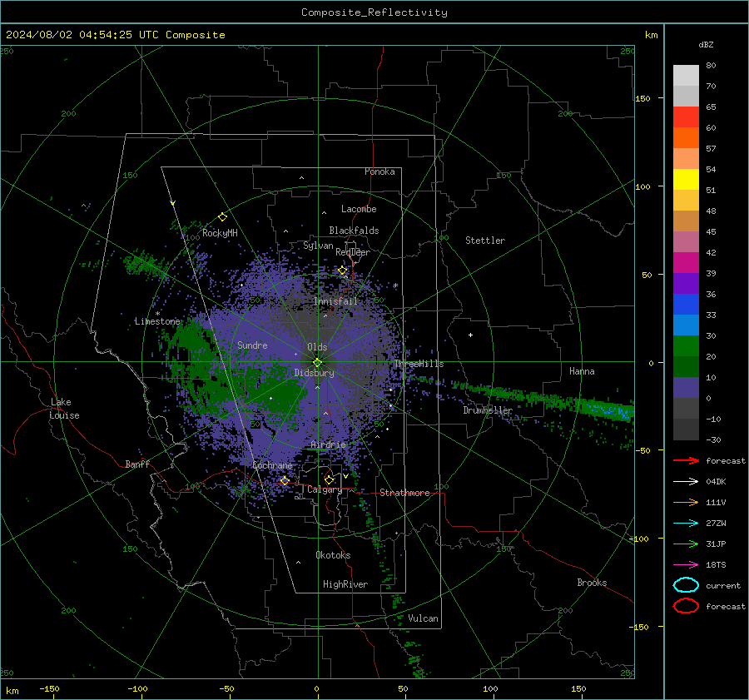Click the Okotoks label
Viewport: 749px width, 700px height.
333,555
